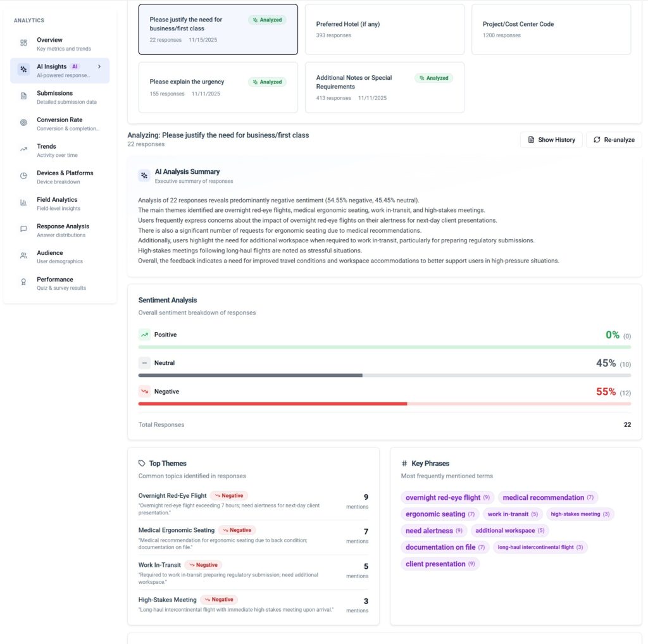Open the Project/Cost Center Code card
Viewport: 648px width, 644px height.
click(x=551, y=29)
